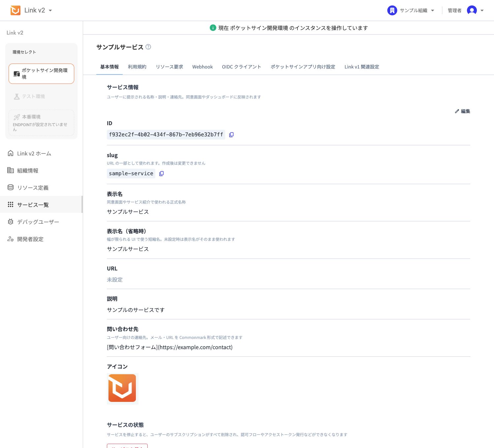Click the サービスの状態 section heading
Screen dimensions: 494x448
[125, 425]
